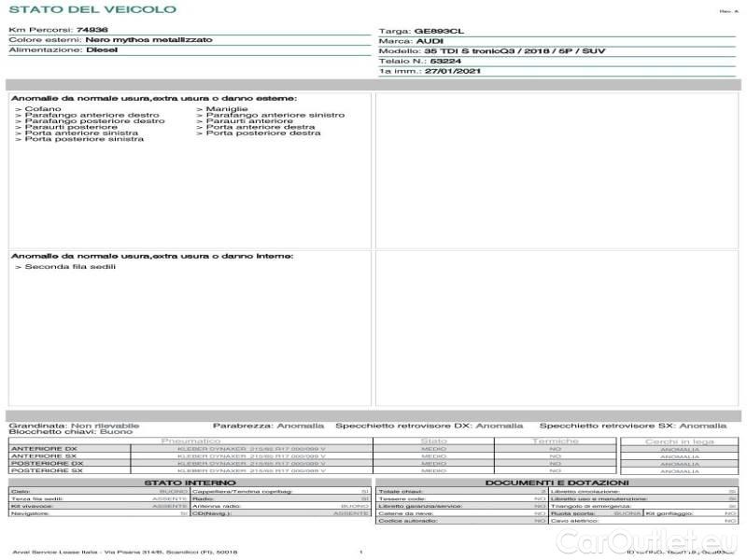Click Parabrezza Anomalia status text
Image resolution: width=747 pixels, height=560 pixels.
pyautogui.click(x=268, y=426)
